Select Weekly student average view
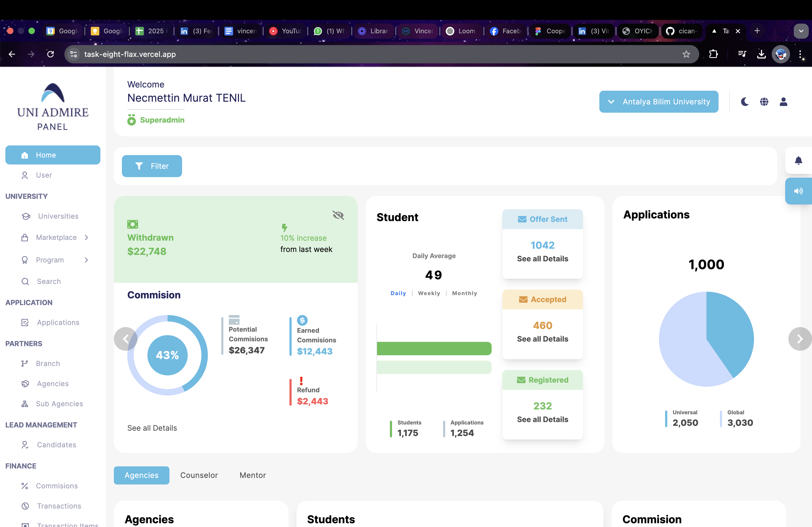 429,293
